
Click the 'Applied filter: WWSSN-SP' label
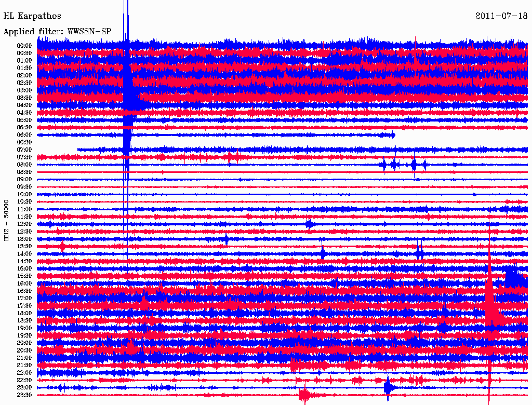tap(57, 32)
